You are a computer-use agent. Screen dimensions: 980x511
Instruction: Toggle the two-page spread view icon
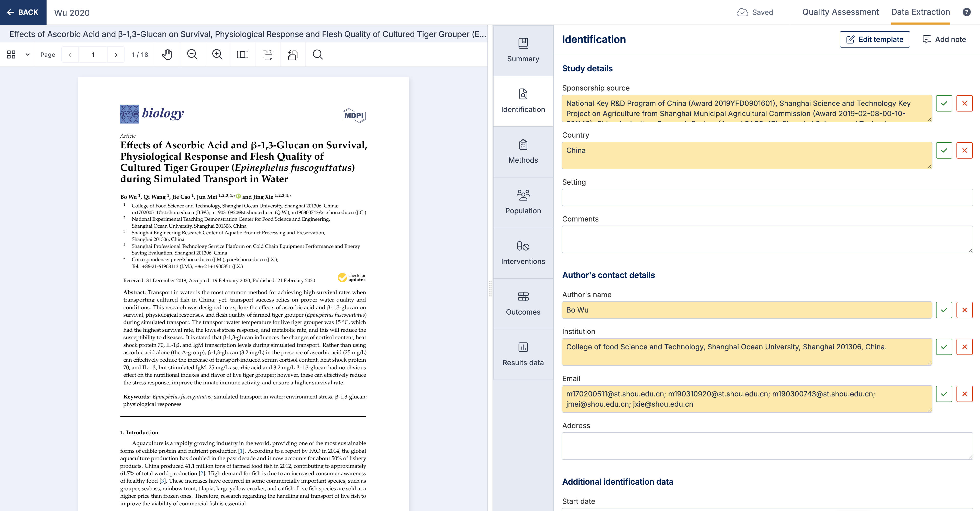click(x=242, y=55)
